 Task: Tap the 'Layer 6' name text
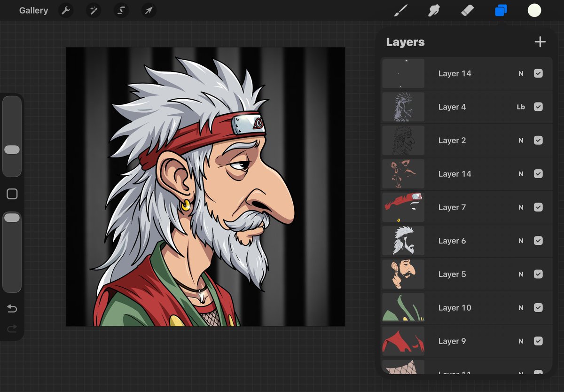point(452,241)
